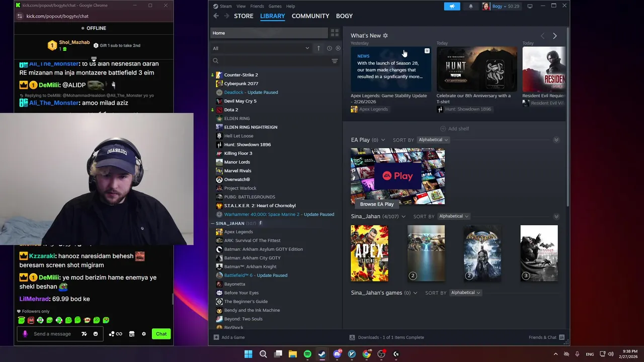This screenshot has height=362, width=644.
Task: Click the library search field
Action: pyautogui.click(x=272, y=61)
